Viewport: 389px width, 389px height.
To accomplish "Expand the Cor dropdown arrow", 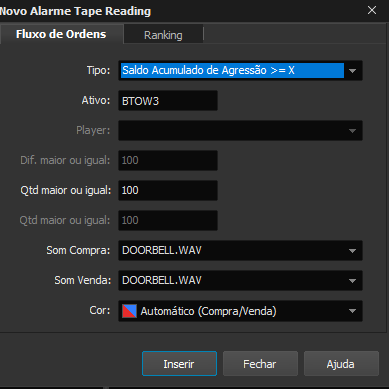I will tap(352, 311).
